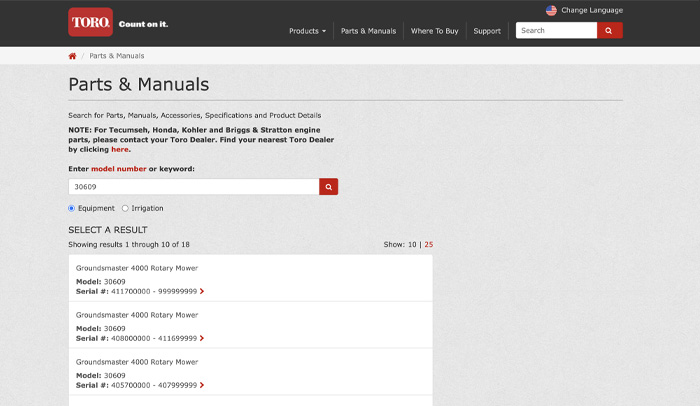Expand the Products dropdown menu

308,31
